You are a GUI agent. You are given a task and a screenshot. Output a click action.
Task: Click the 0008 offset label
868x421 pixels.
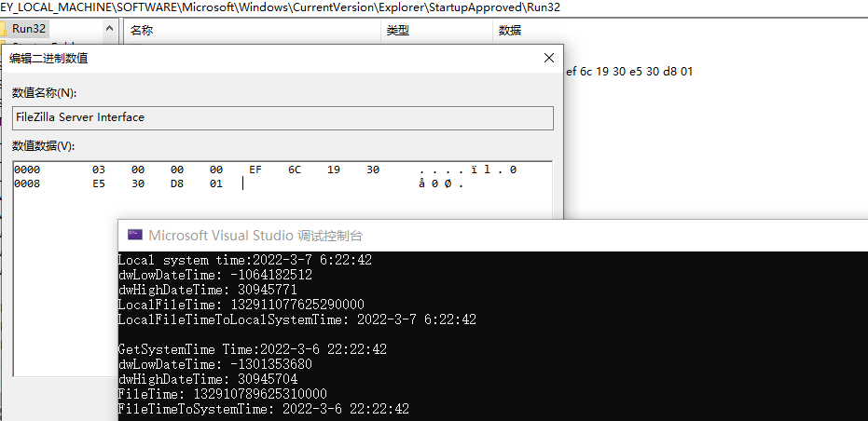27,183
